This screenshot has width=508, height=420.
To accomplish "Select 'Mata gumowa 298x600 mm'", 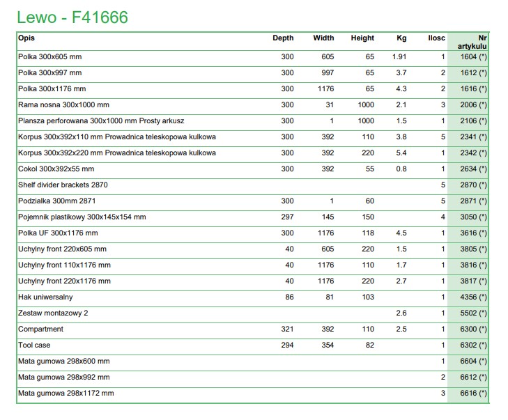I will point(64,361).
